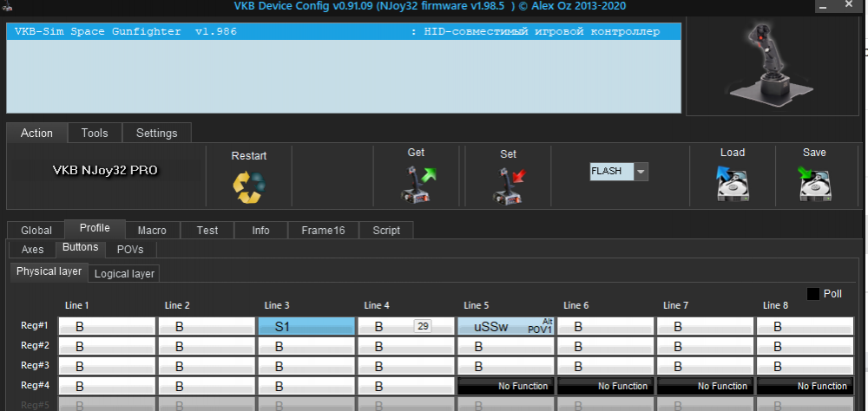
Task: Click the Reg#4 Line 8 No Function cell
Action: [x=805, y=386]
